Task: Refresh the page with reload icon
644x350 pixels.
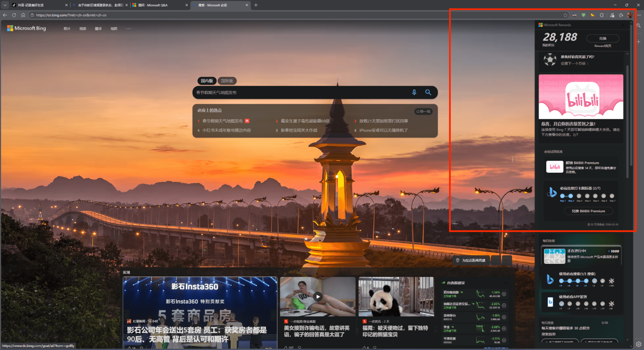Action: (x=14, y=15)
